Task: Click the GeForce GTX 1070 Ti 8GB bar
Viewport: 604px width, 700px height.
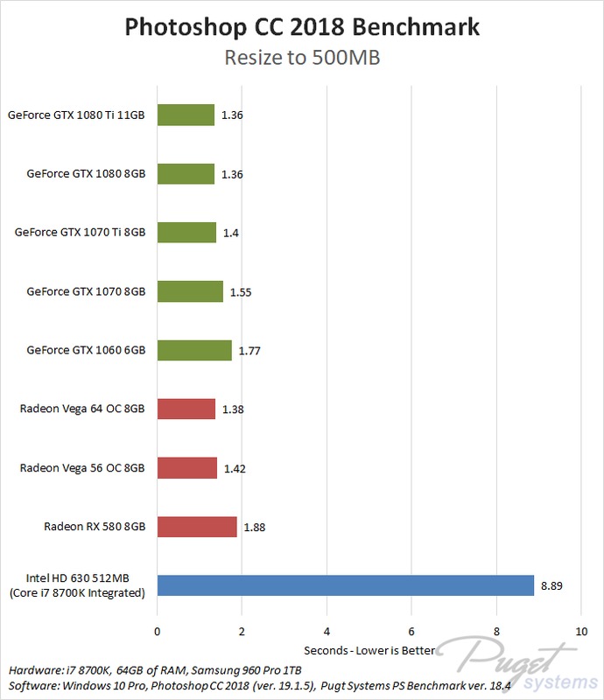Action: tap(186, 232)
